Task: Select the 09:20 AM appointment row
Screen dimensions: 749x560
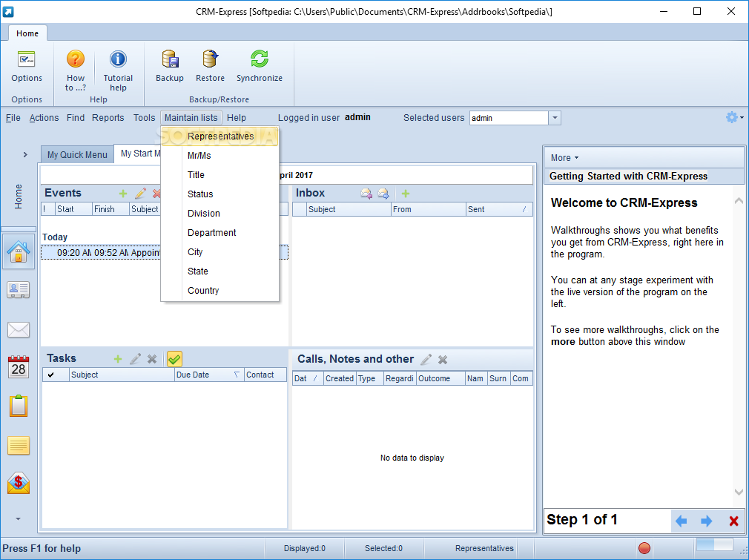Action: tap(165, 253)
